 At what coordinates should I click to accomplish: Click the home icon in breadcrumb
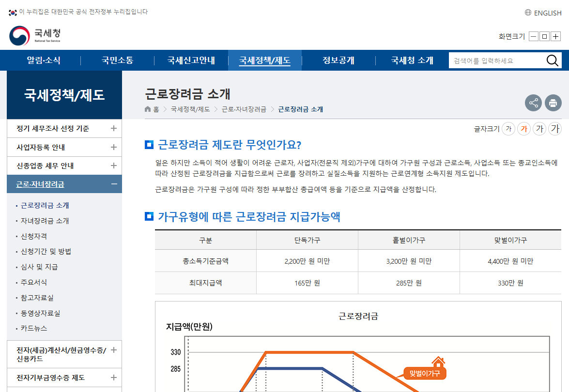click(148, 109)
